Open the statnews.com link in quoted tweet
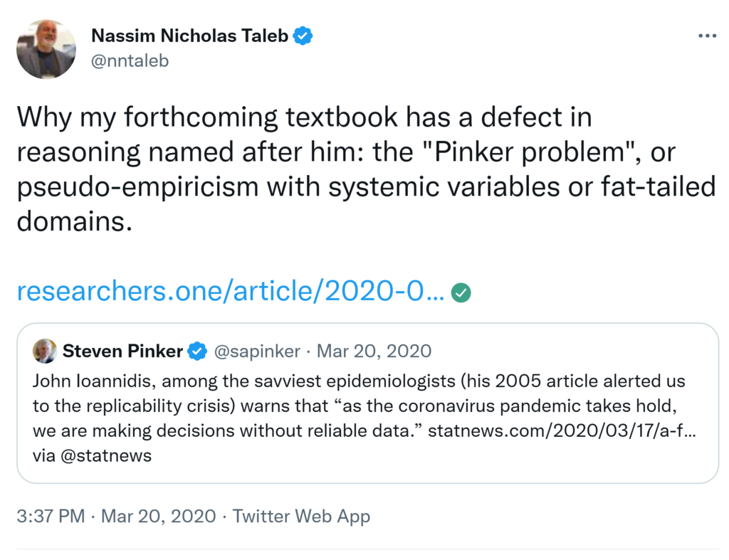 pyautogui.click(x=561, y=431)
